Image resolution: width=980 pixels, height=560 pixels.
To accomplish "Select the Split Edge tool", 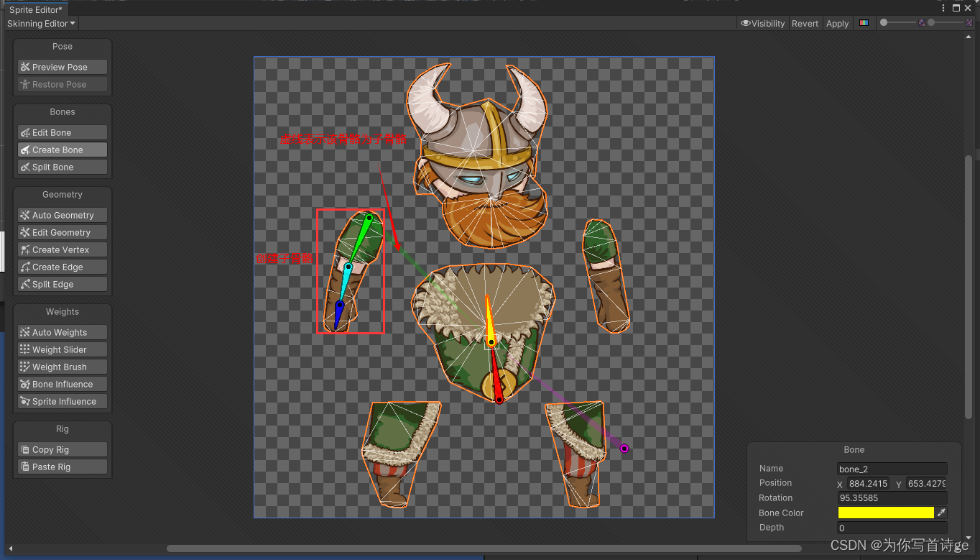I will (63, 284).
